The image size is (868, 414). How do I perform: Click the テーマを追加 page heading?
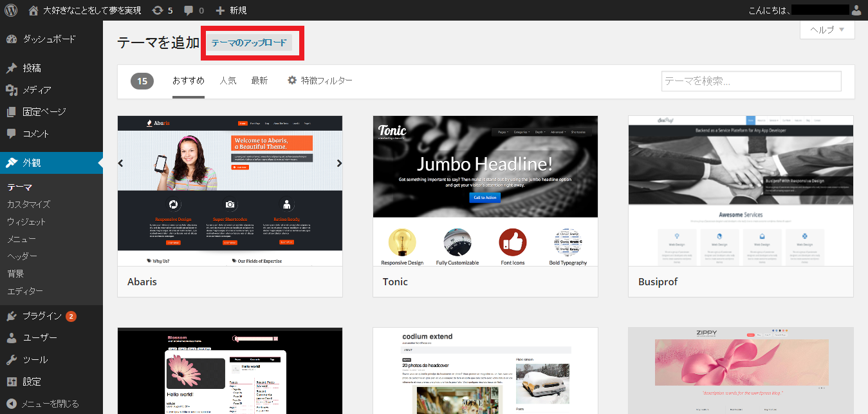(x=158, y=43)
